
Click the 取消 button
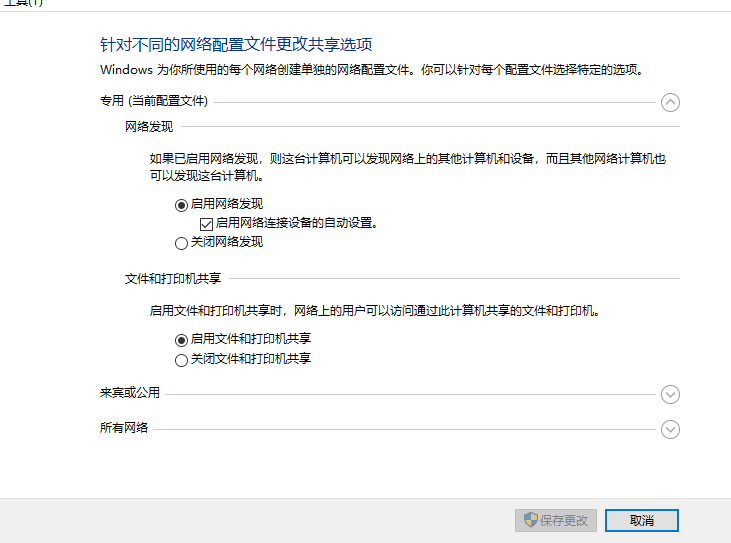click(x=641, y=520)
